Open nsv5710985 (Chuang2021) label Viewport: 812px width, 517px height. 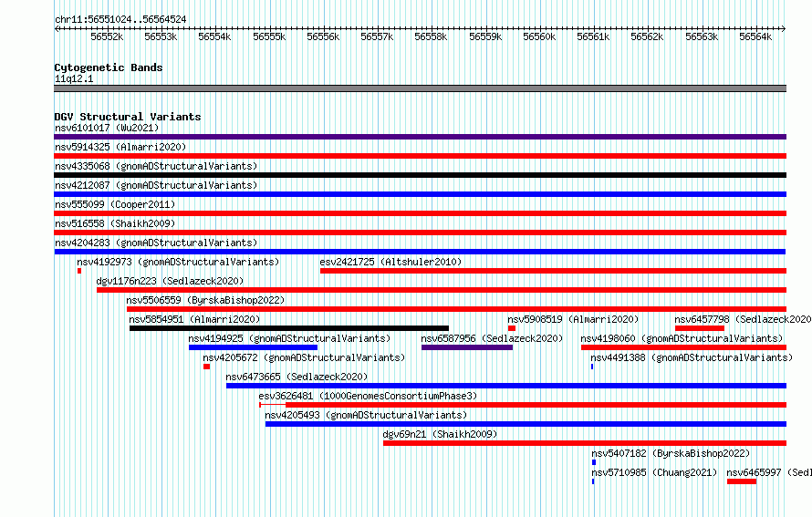click(654, 472)
